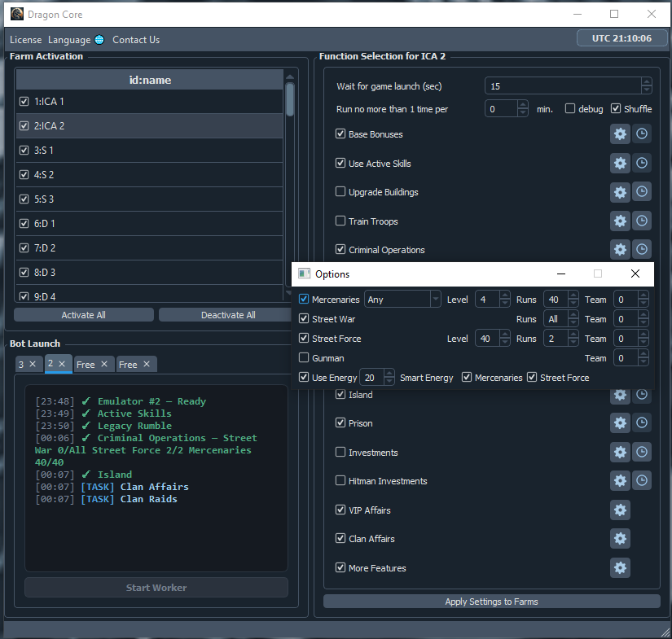This screenshot has width=672, height=639.
Task: Close the Options dialog window
Action: click(x=635, y=274)
